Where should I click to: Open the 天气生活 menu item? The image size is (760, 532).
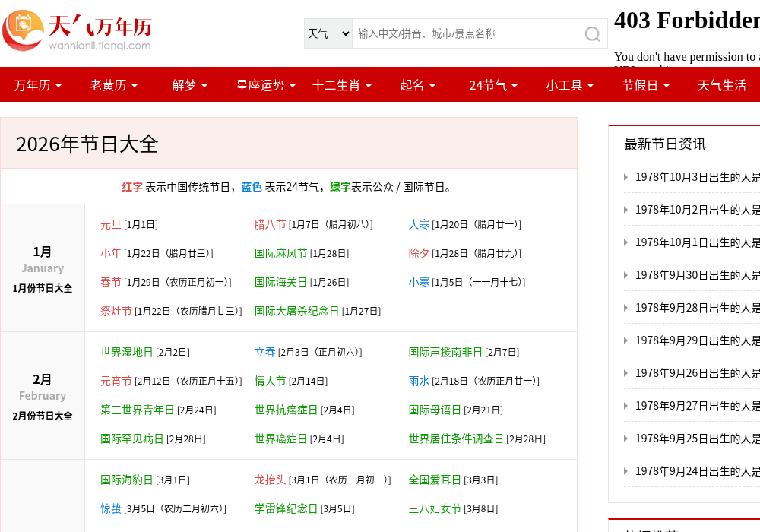[x=721, y=85]
